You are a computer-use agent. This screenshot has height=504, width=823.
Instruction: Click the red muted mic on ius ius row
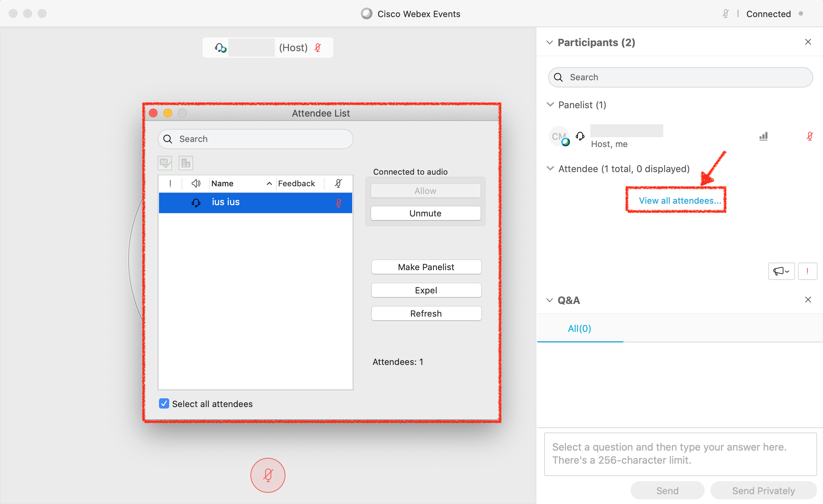pyautogui.click(x=338, y=203)
